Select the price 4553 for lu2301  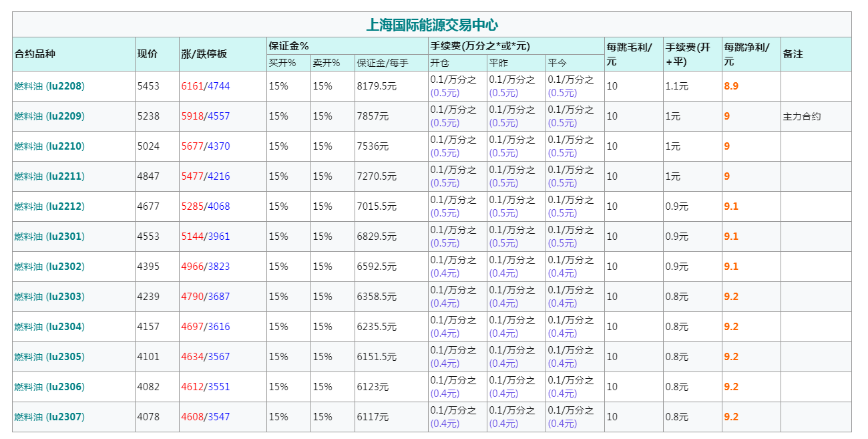[149, 237]
